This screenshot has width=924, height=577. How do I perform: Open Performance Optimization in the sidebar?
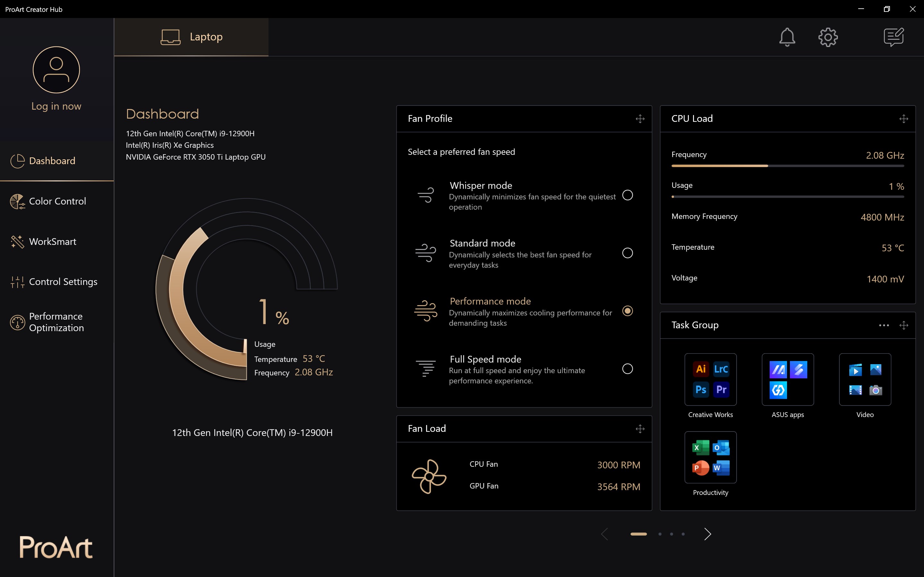[56, 322]
